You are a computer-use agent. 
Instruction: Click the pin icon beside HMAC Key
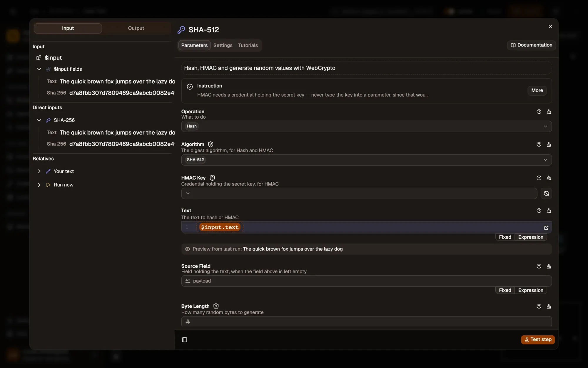click(x=549, y=178)
